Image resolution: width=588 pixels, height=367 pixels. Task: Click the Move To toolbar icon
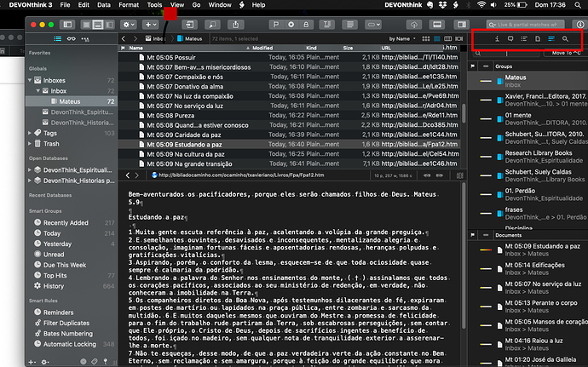(190, 25)
